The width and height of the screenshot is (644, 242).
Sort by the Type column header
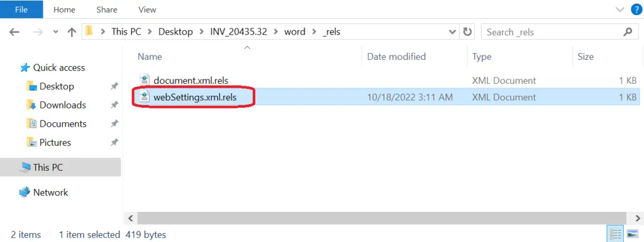(x=481, y=57)
